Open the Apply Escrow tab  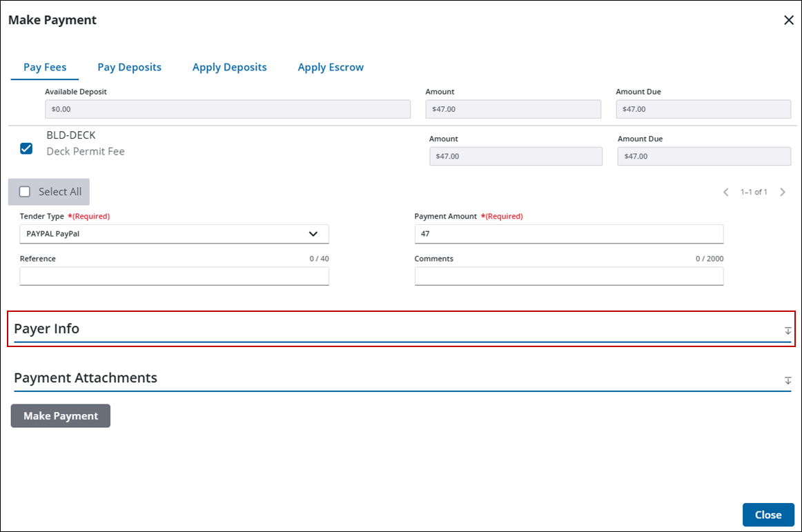coord(331,67)
